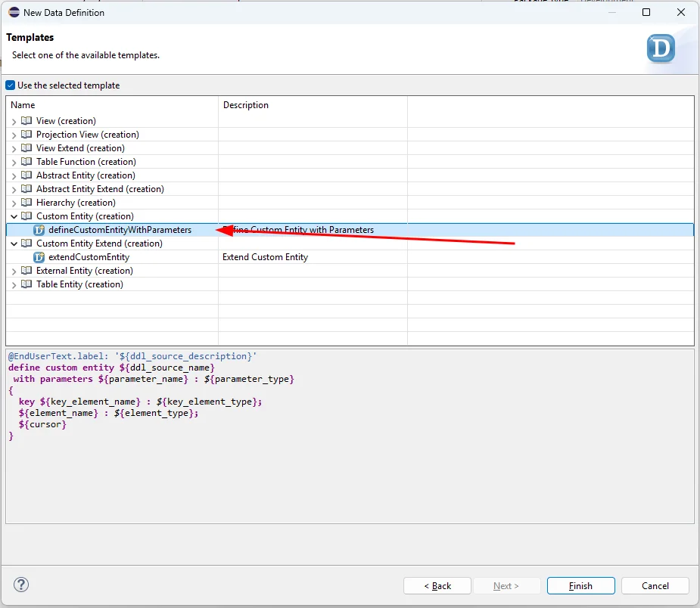Click the Description column header

pos(313,105)
